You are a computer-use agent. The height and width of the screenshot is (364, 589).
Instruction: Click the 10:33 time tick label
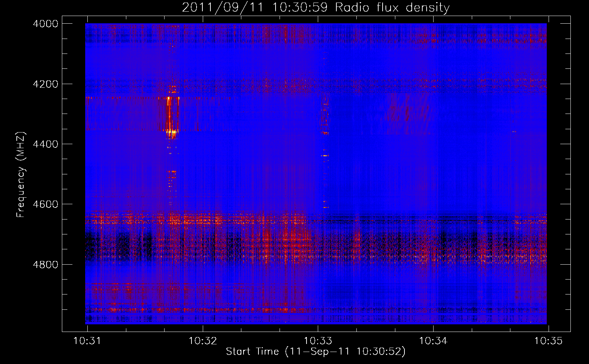coord(318,341)
